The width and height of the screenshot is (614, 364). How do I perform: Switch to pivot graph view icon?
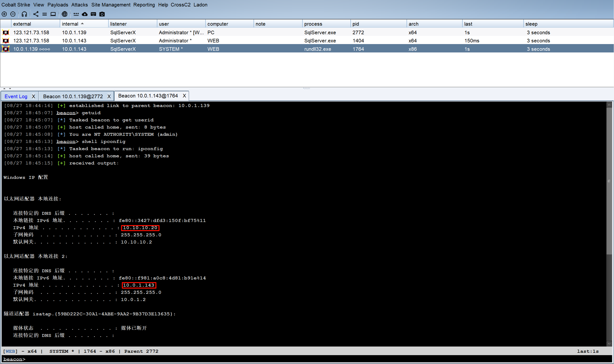click(36, 14)
